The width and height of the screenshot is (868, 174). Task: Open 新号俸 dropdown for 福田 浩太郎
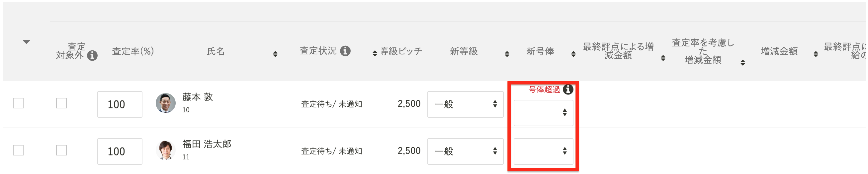[543, 151]
